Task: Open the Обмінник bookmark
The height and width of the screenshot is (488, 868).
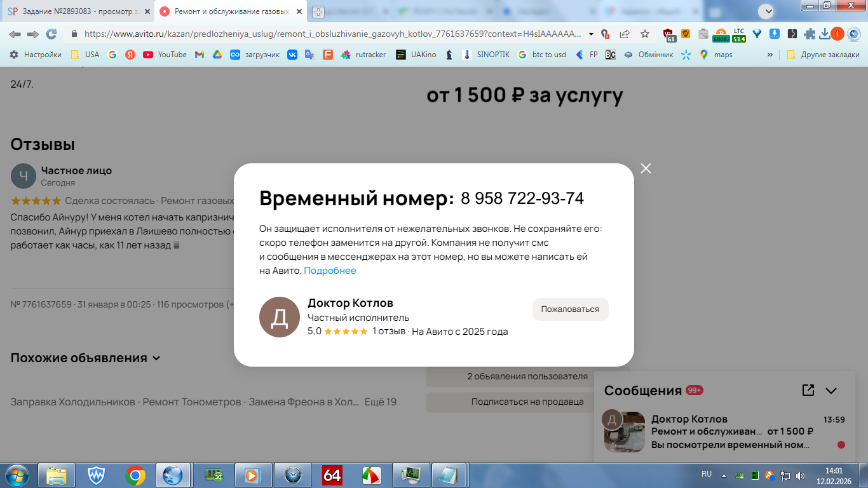Action: coord(648,55)
